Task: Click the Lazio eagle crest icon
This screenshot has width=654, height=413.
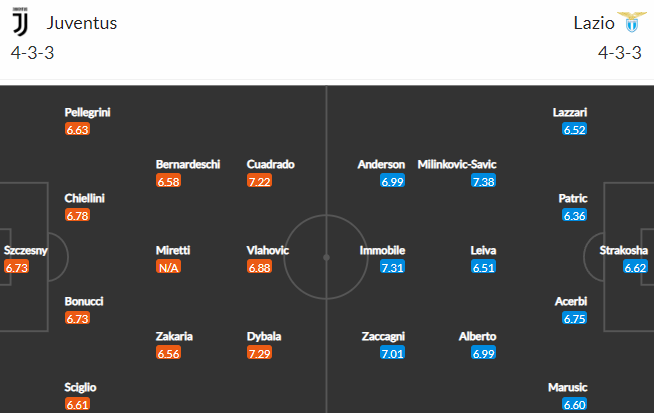Action: [632, 22]
